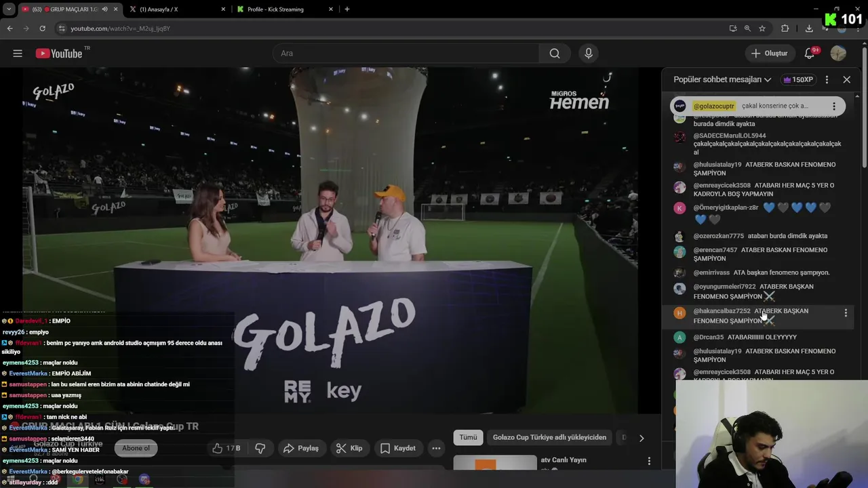Show next filter chips with arrow

click(642, 438)
